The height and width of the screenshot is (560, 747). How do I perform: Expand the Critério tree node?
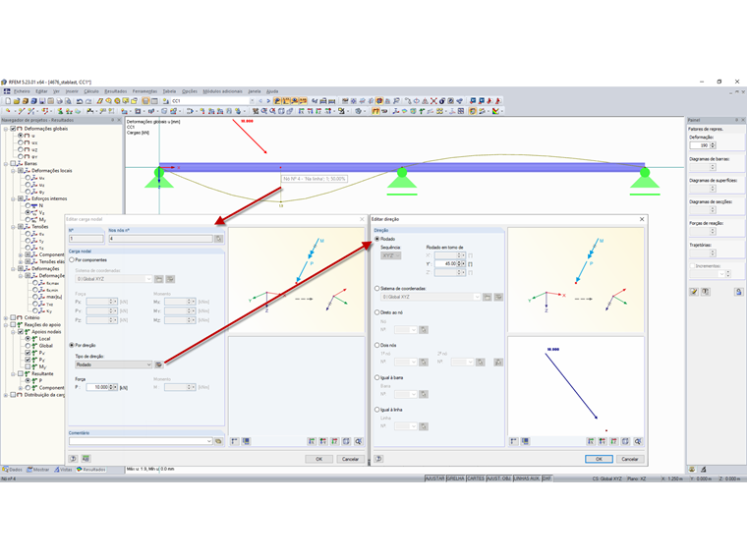pos(6,317)
